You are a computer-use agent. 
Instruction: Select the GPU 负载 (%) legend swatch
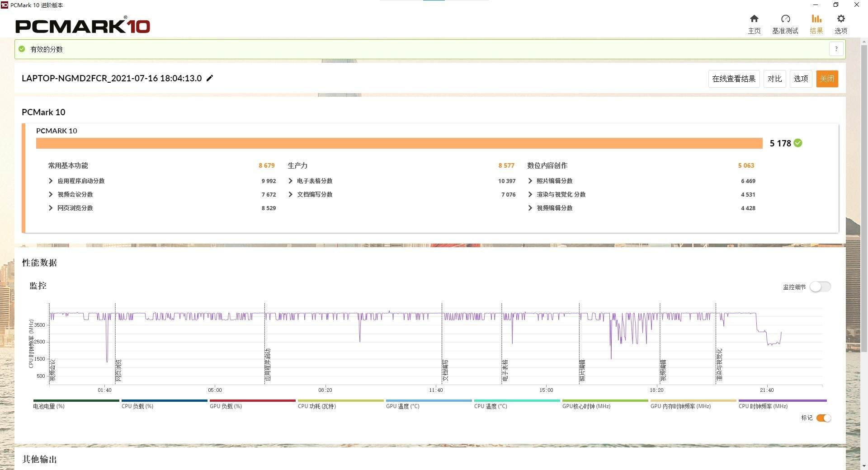click(x=252, y=400)
